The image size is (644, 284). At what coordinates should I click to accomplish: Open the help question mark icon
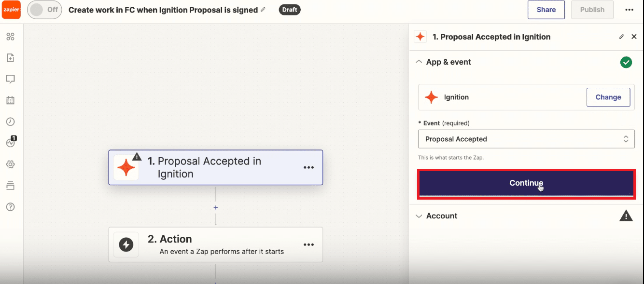click(10, 207)
